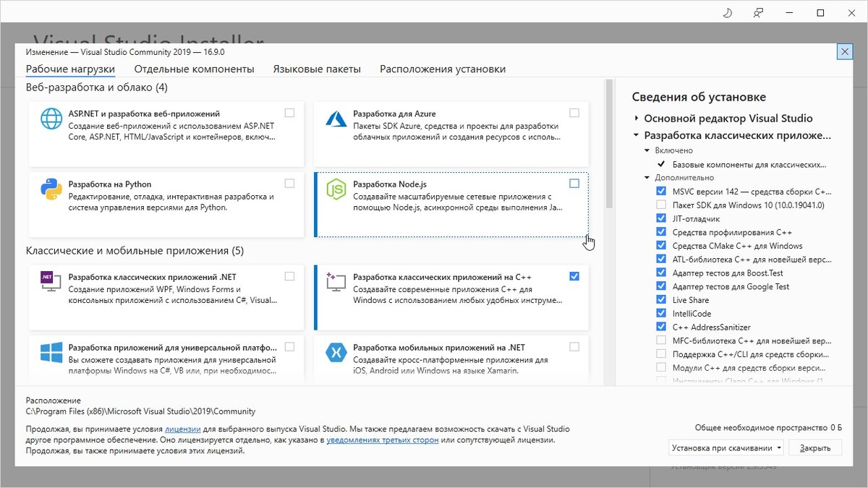Uncheck Google Test adapter component
This screenshot has width=868, height=488.
[x=661, y=286]
